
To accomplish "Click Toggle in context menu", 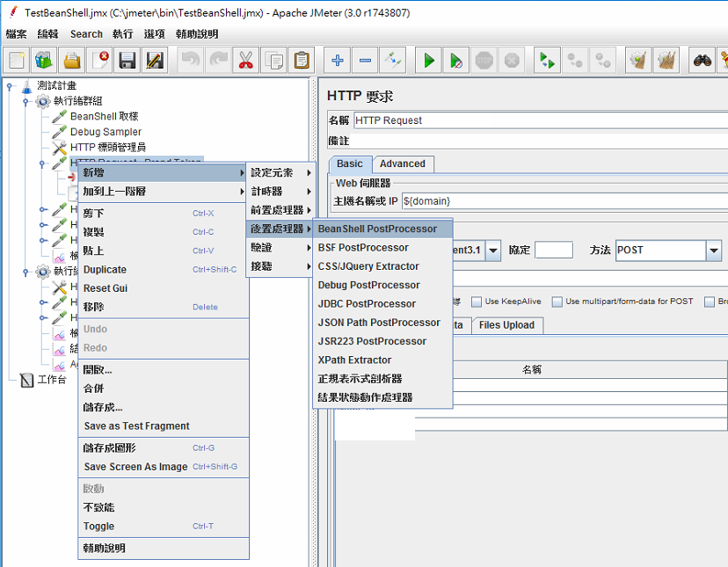I will point(163,527).
